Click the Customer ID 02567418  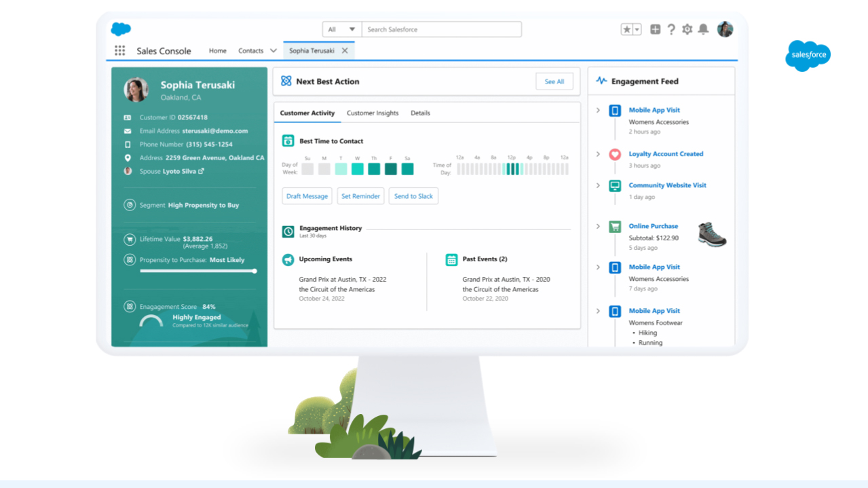click(193, 117)
